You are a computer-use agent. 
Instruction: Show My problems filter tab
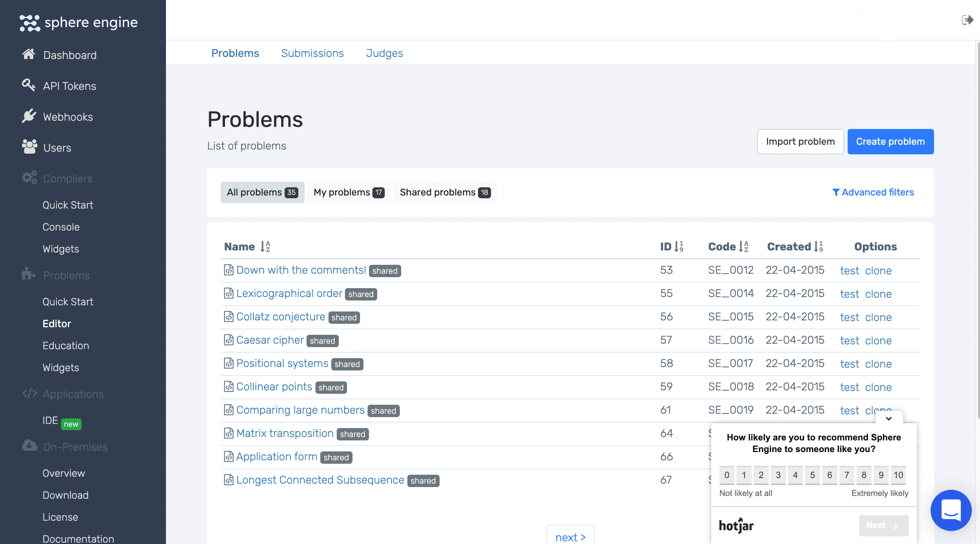coord(348,192)
